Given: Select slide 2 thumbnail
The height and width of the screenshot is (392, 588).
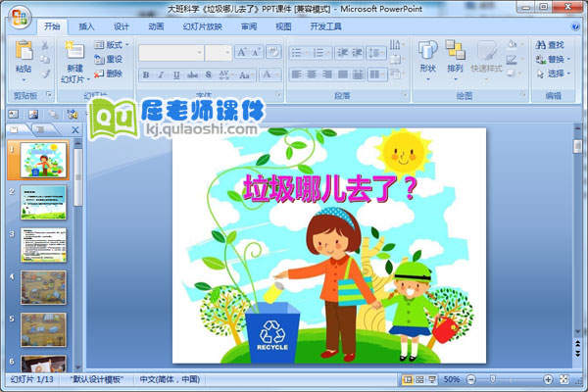Looking at the screenshot, I should tap(43, 203).
